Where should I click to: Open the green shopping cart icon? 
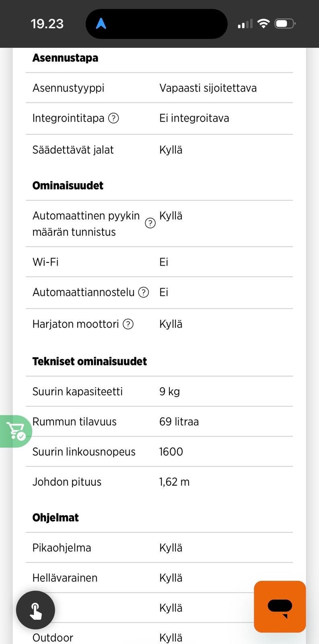(x=15, y=431)
